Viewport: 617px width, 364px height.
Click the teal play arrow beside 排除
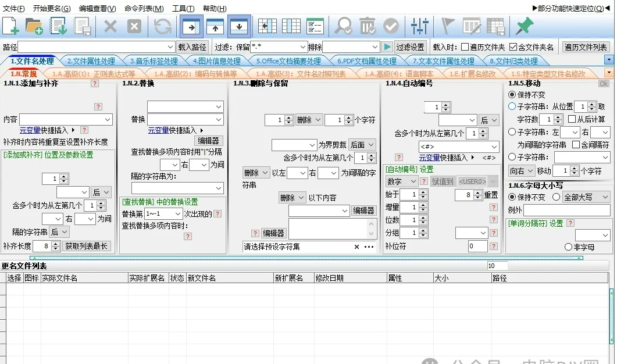[x=387, y=47]
